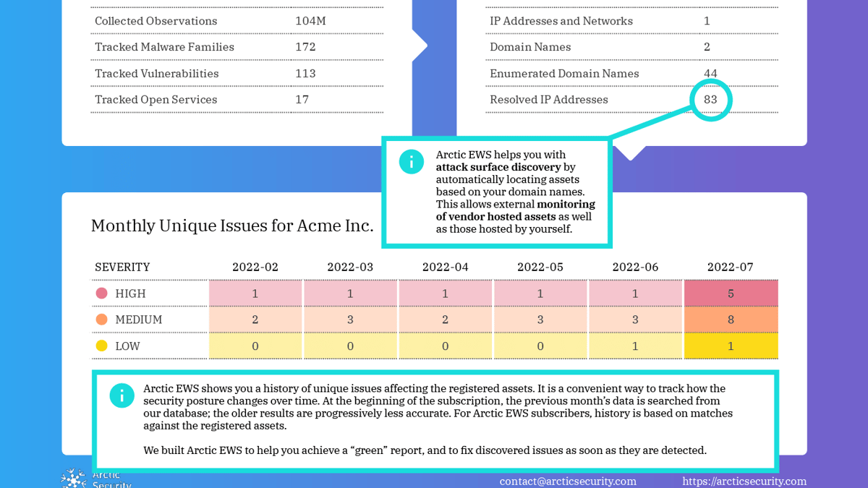Click the HIGH cell for 2022-05

(x=540, y=294)
